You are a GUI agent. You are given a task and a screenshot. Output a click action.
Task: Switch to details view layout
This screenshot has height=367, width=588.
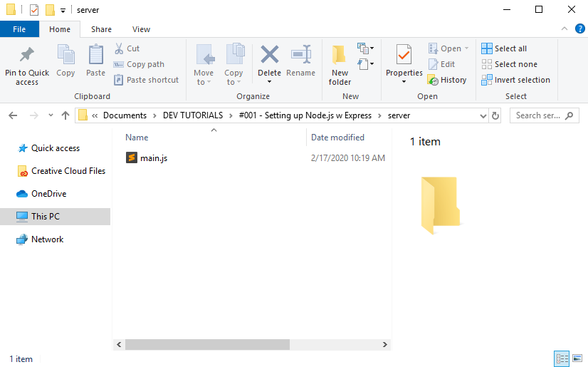(x=561, y=358)
